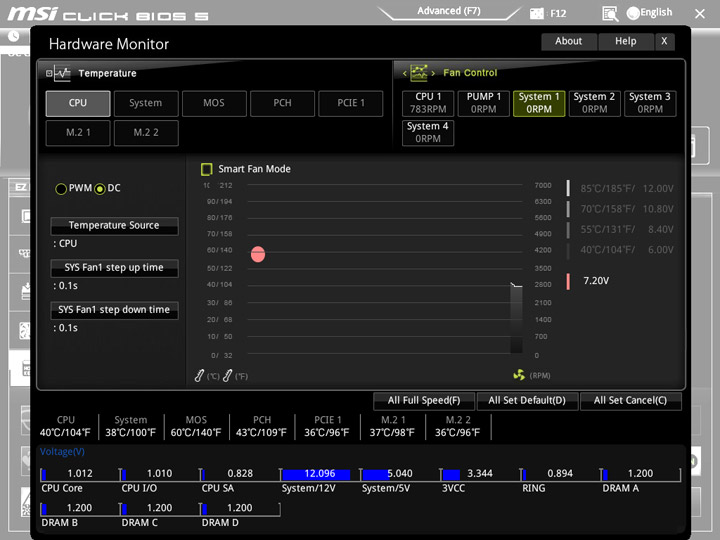
Task: Select the System temperature tab
Action: (x=146, y=103)
